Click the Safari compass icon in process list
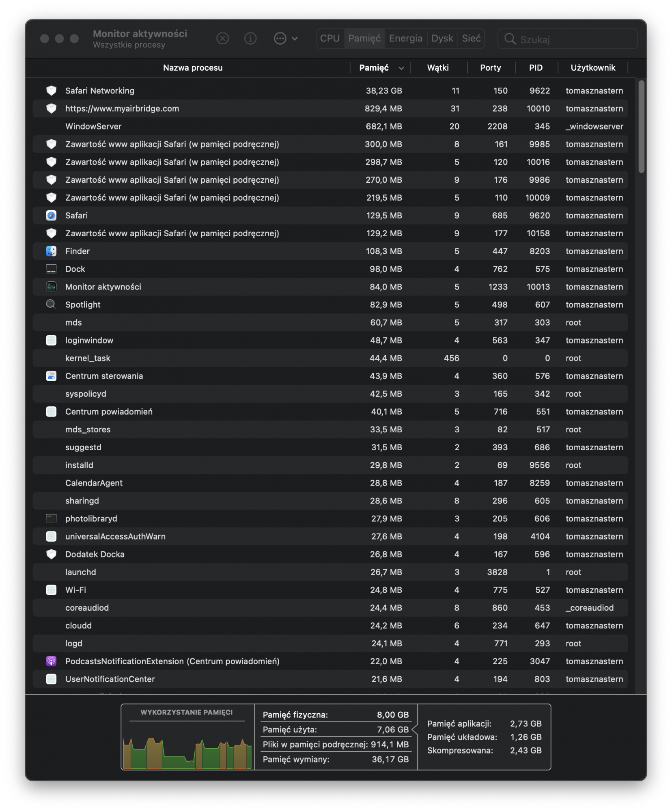This screenshot has width=672, height=812. (51, 216)
